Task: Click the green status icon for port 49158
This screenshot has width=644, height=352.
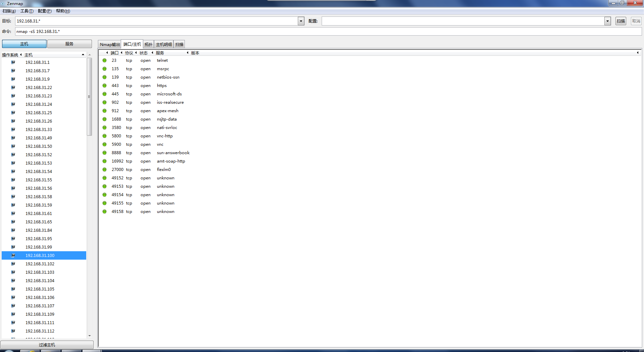Action: pyautogui.click(x=105, y=212)
